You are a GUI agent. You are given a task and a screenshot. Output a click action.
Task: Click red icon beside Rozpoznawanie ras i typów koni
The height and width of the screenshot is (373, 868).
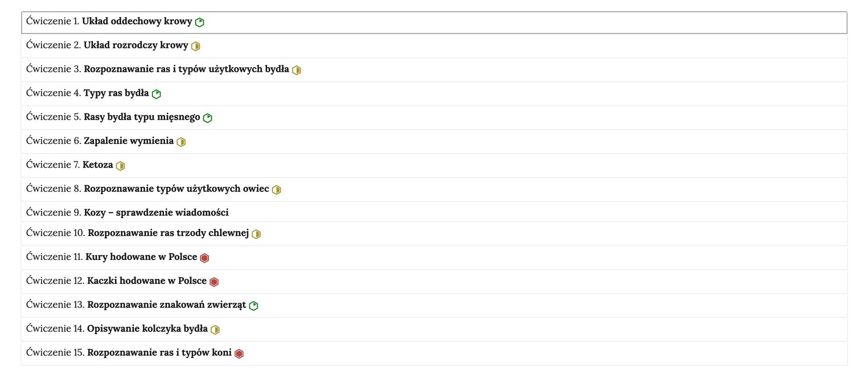[x=239, y=354]
